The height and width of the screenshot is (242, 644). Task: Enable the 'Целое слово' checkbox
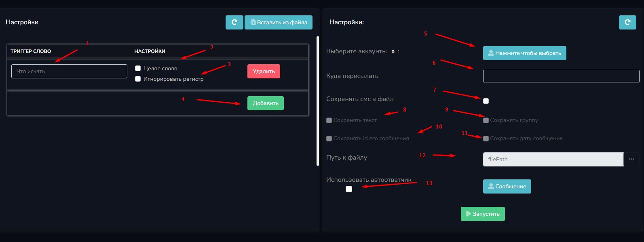pyautogui.click(x=138, y=68)
